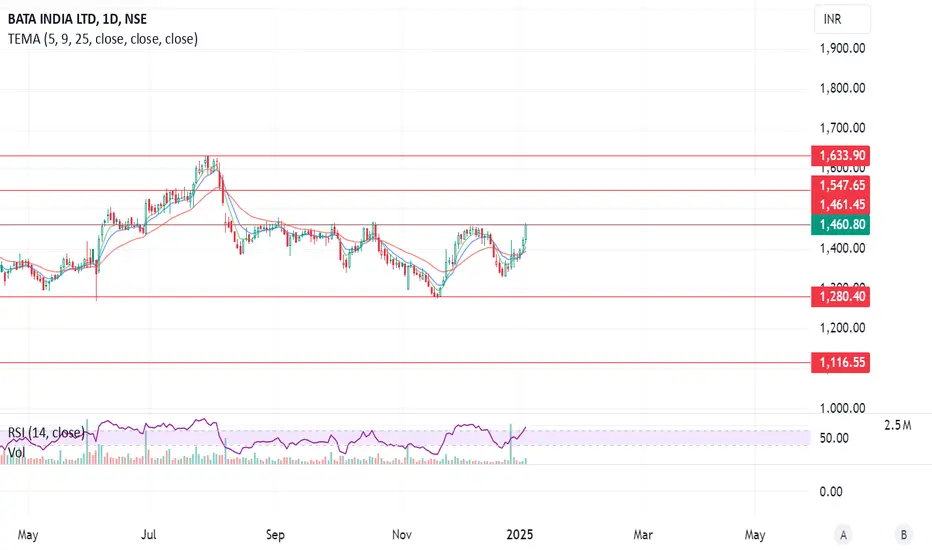Click the BATA INDIA LTD symbol title
This screenshot has width=932, height=550.
[77, 19]
